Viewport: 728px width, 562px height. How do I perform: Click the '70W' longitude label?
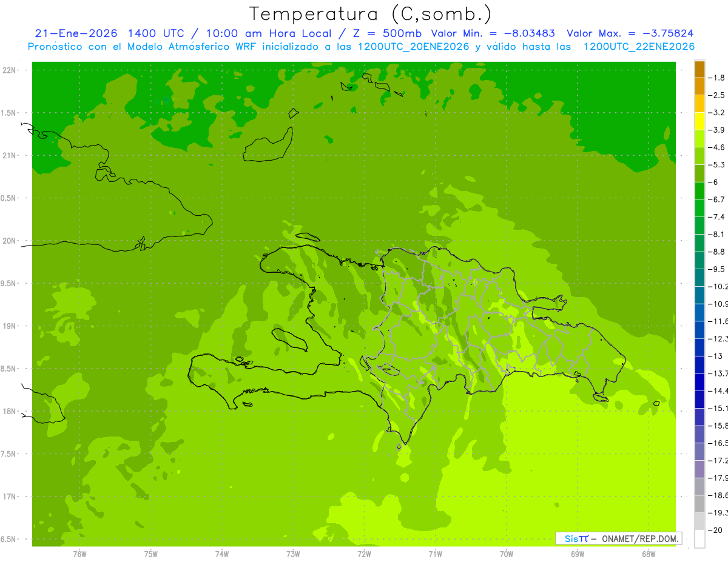pos(507,554)
